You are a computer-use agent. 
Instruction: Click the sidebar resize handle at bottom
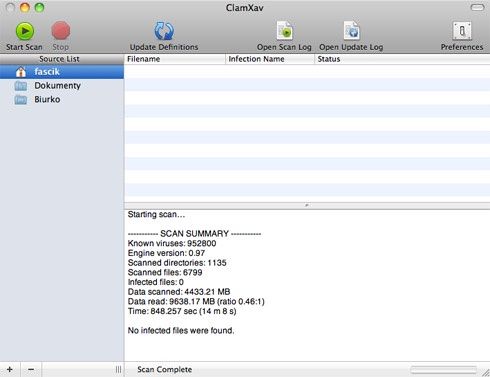118,369
